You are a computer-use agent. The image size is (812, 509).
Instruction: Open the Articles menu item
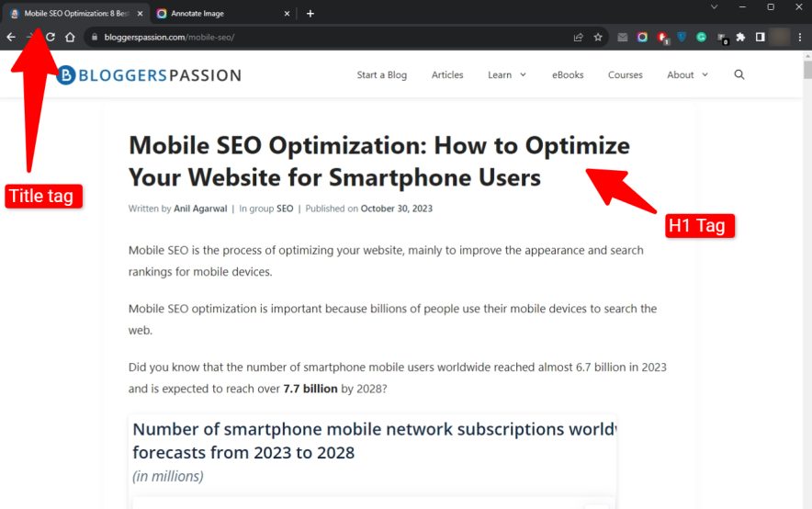click(447, 75)
